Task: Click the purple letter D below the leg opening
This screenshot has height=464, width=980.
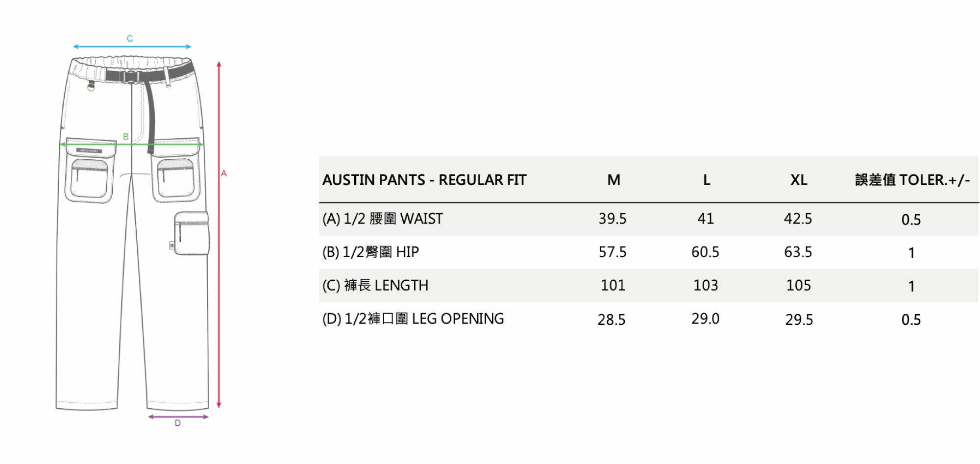Action: click(x=177, y=423)
